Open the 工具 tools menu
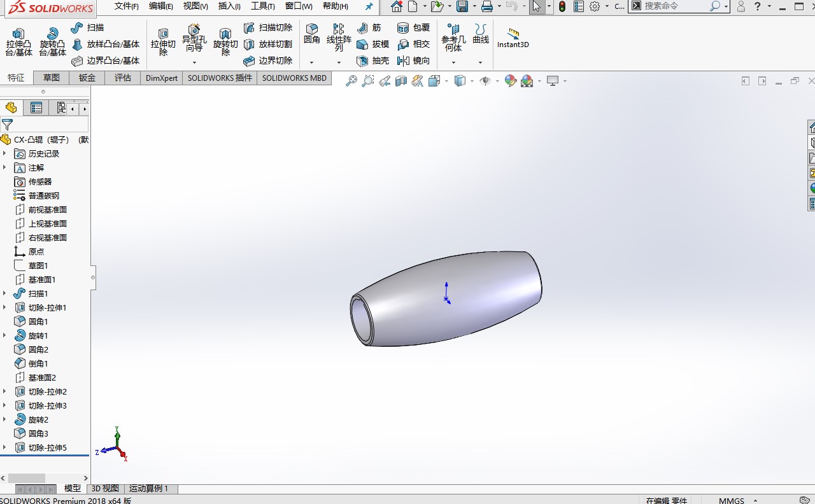 pos(263,6)
